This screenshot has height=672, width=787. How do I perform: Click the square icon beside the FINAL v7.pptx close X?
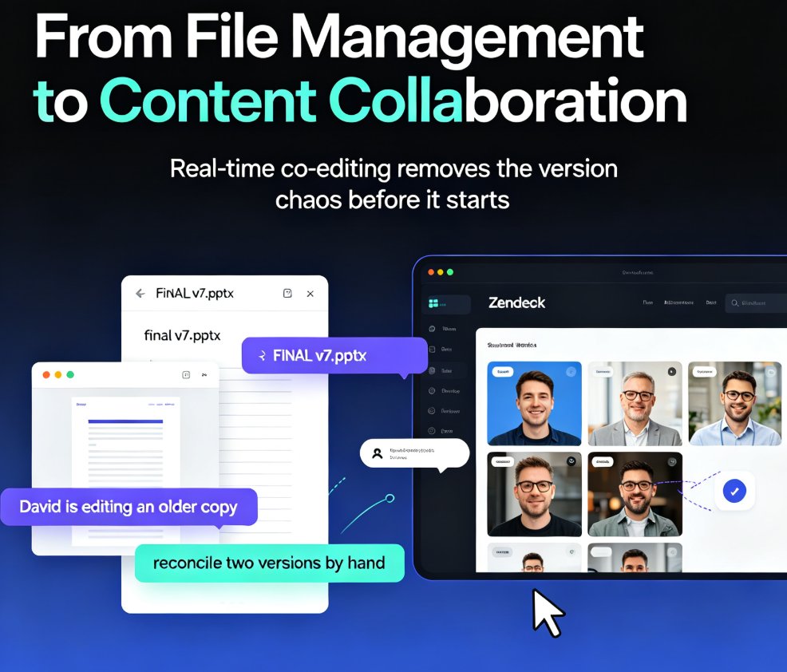click(287, 293)
